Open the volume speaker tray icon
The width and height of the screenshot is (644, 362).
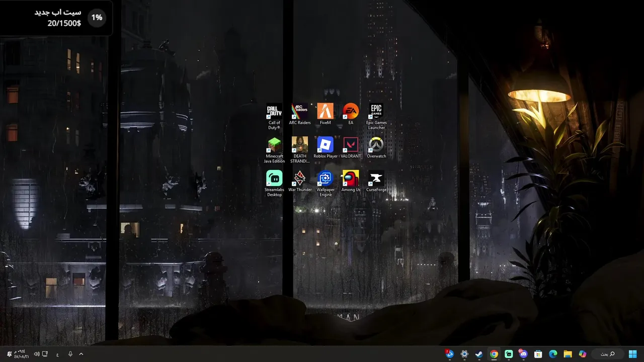tap(37, 354)
